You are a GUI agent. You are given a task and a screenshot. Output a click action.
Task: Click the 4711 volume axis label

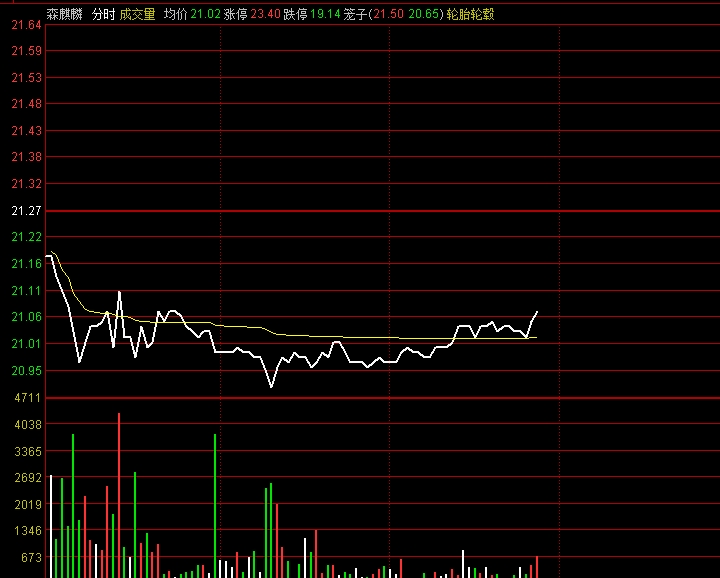point(28,398)
